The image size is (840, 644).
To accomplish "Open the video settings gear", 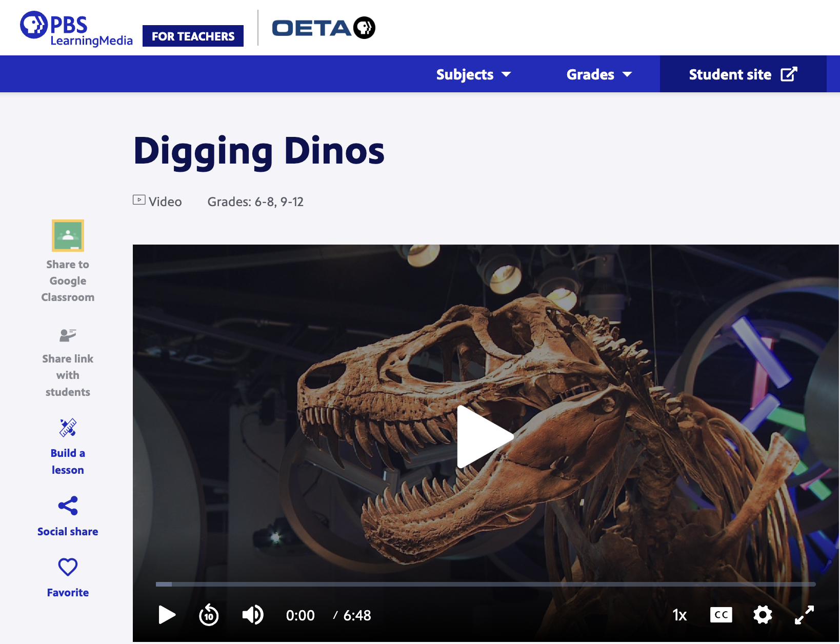I will pos(763,615).
